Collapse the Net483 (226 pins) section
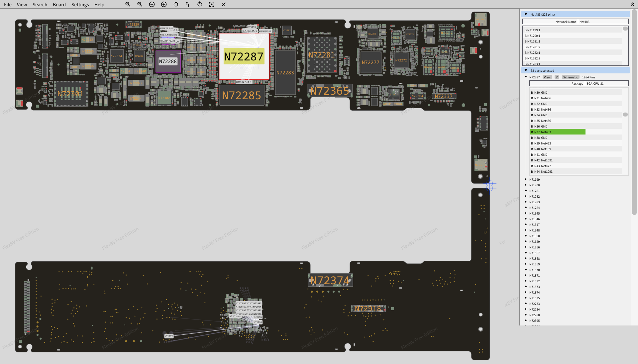 tap(526, 14)
